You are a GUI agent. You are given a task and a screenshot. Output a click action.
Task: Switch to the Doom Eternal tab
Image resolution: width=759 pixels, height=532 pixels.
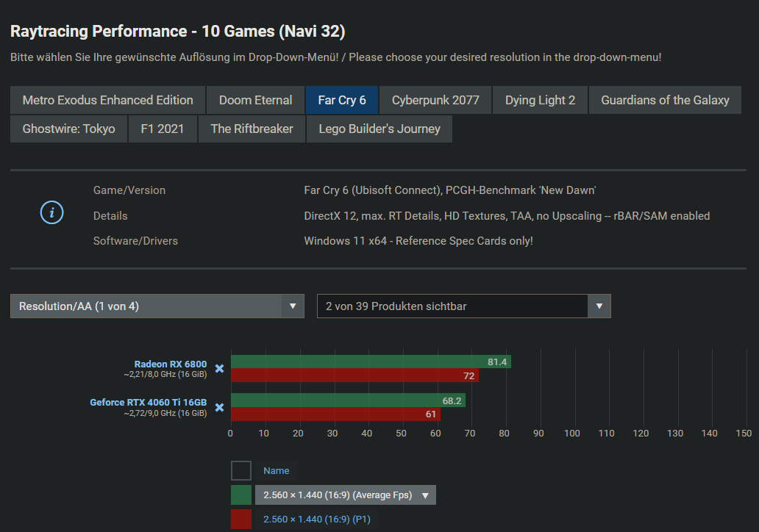click(256, 100)
